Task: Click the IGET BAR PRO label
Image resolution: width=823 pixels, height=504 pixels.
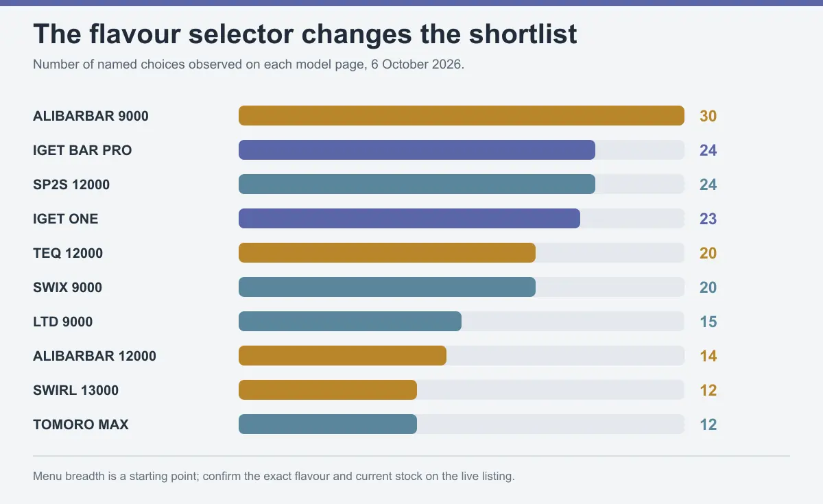Action: coord(82,150)
